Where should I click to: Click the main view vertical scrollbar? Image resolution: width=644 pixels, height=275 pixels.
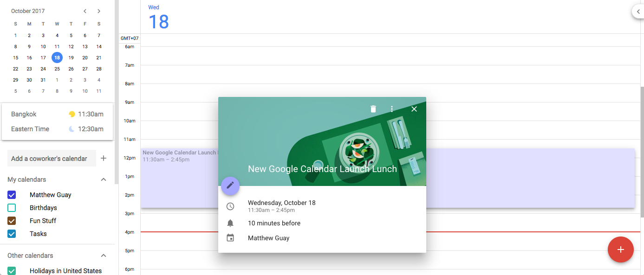642,153
